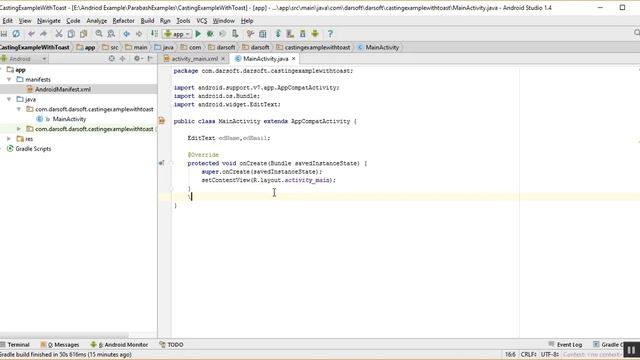Click the Make Project icon
The height and width of the screenshot is (360, 640).
(154, 34)
